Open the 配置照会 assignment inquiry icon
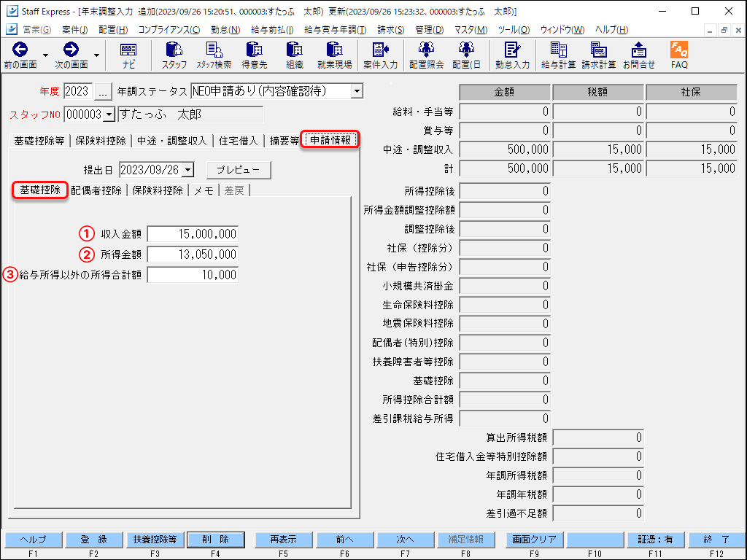 click(425, 54)
